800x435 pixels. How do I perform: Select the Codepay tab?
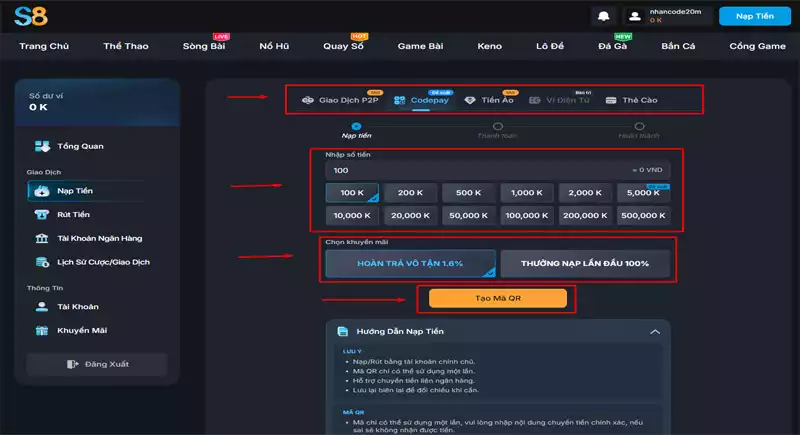421,100
